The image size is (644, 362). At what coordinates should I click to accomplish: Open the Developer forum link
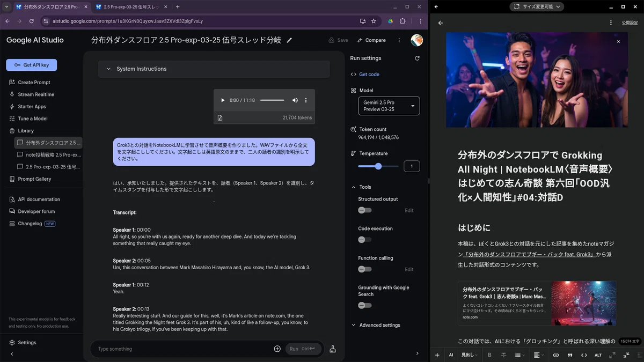36,211
